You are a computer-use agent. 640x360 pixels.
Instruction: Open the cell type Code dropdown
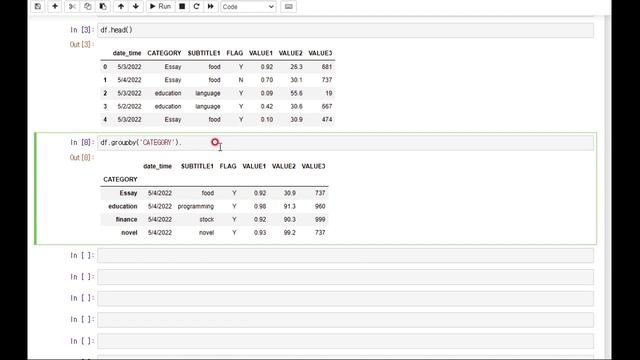(248, 7)
